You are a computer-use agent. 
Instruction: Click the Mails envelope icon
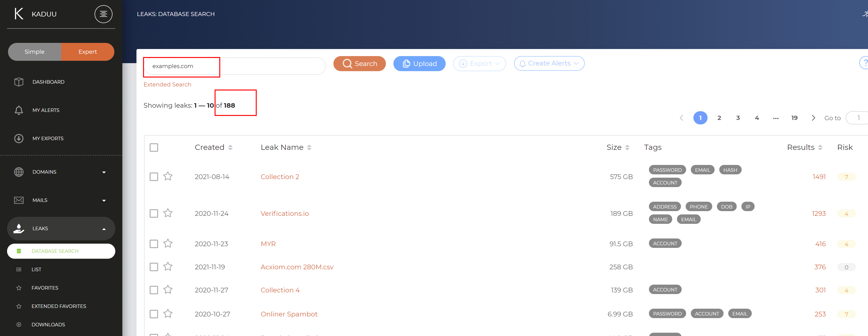[x=19, y=200]
